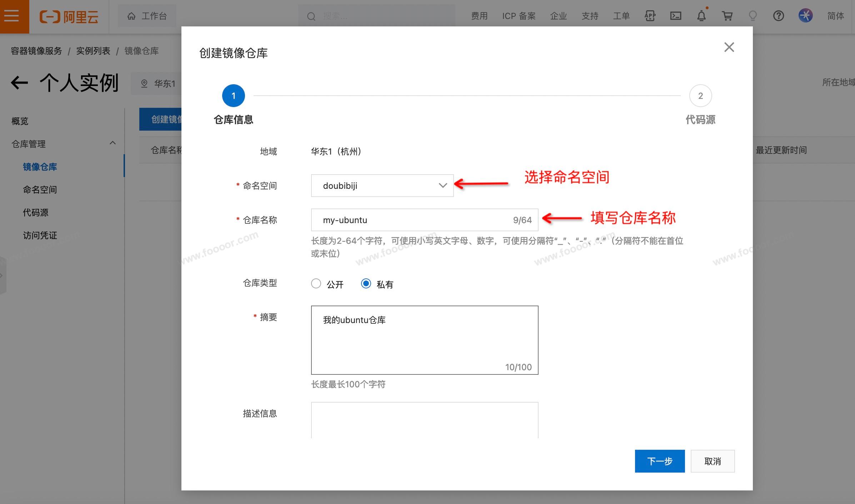Open the hamburger menu in top-left
The image size is (855, 504).
click(12, 16)
